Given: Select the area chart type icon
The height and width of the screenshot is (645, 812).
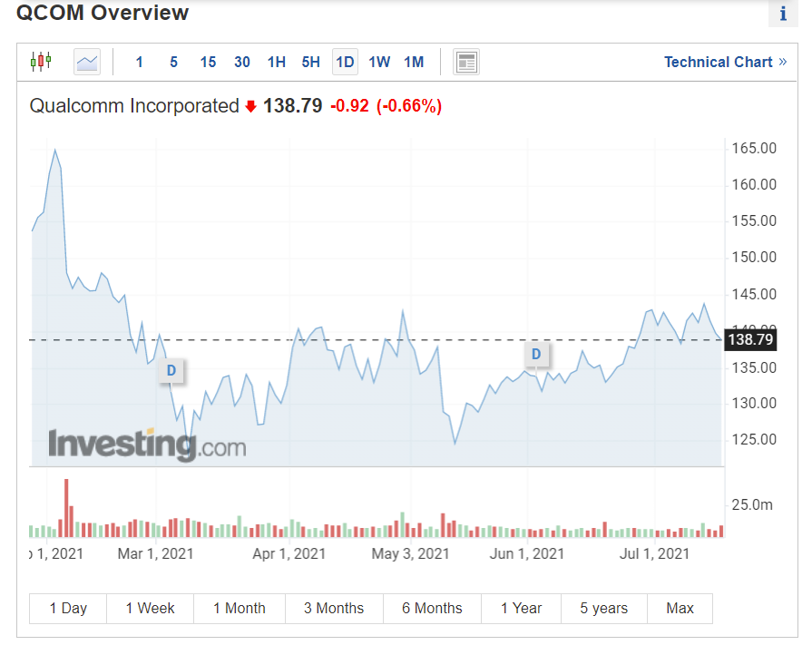Looking at the screenshot, I should point(87,62).
